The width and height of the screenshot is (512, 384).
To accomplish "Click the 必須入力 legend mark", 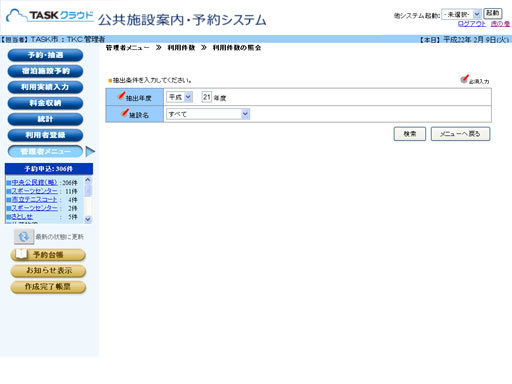I will click(x=475, y=80).
